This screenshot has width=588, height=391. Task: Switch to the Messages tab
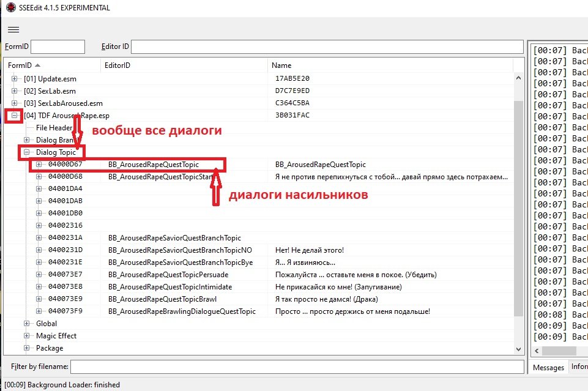click(x=548, y=367)
